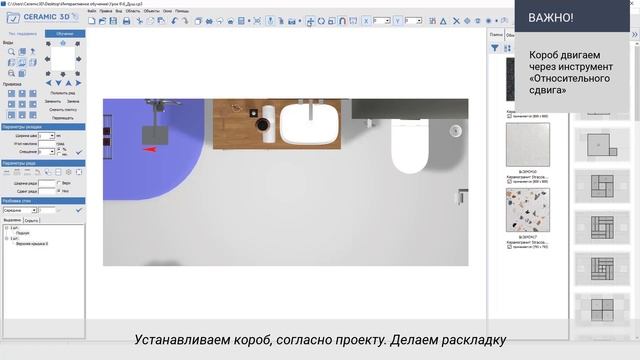Image resolution: width=640 pixels, height=360 pixels.
Task: Click the 'Сменить плитку' button
Action: (63, 110)
